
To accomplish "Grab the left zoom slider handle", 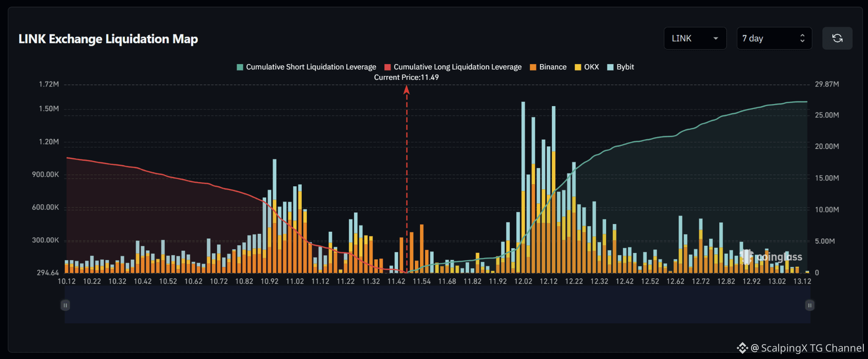I will (65, 305).
